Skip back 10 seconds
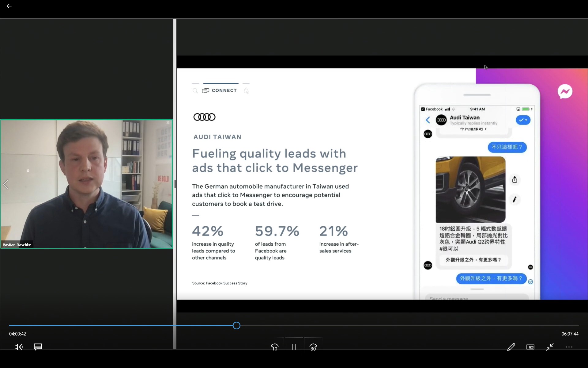 pos(275,347)
